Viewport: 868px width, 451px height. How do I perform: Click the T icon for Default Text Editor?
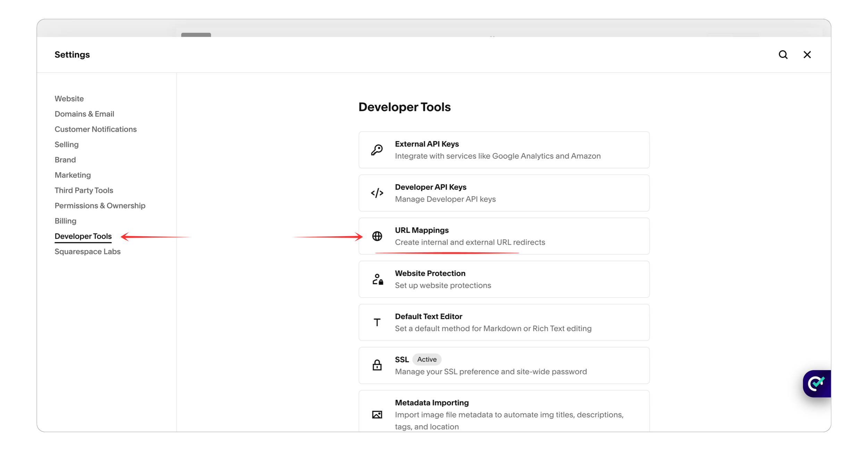click(x=377, y=323)
